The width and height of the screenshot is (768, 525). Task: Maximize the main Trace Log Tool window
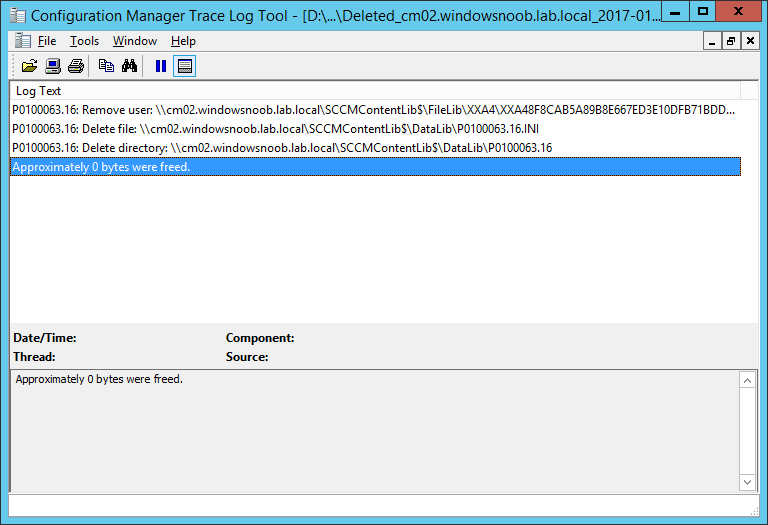(703, 11)
